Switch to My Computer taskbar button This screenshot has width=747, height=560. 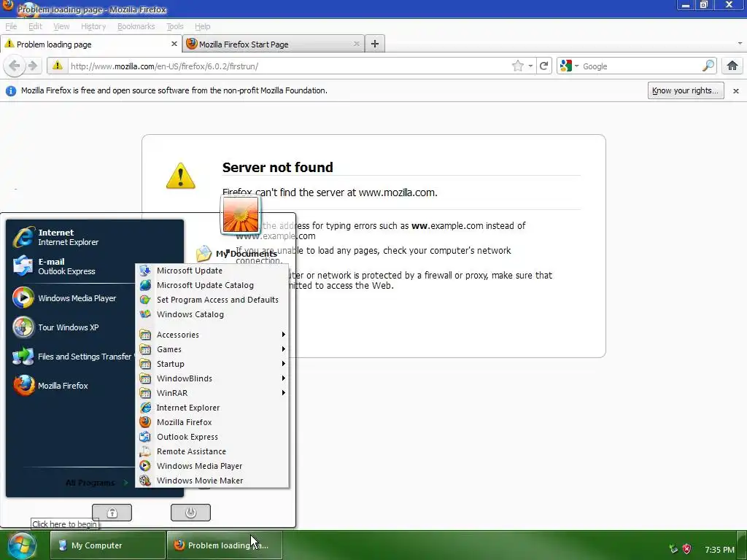point(108,545)
